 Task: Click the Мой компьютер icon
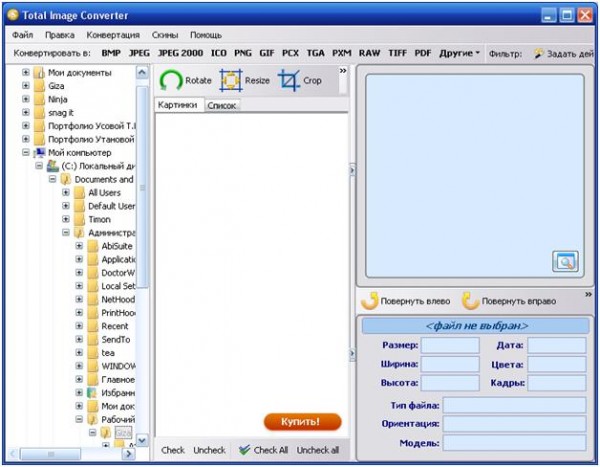click(x=39, y=153)
